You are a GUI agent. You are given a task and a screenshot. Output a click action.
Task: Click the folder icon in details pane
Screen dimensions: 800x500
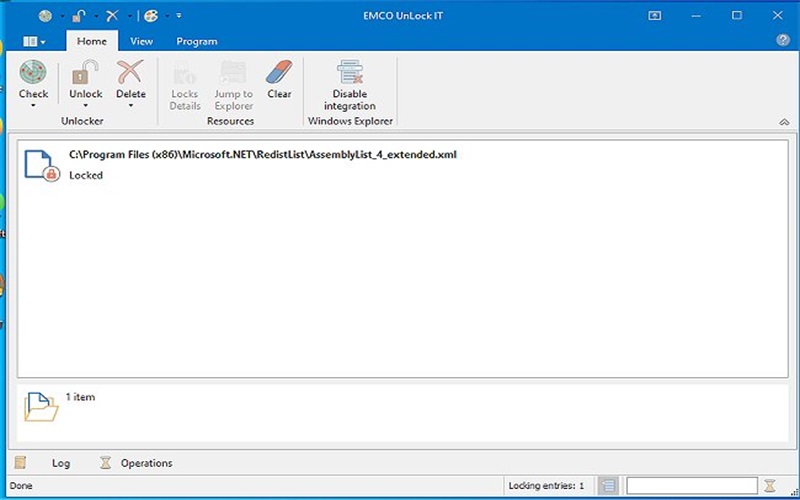(x=41, y=407)
